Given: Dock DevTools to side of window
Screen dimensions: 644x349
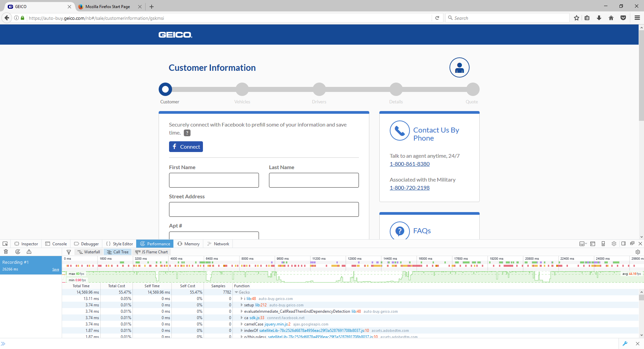Looking at the screenshot, I should coord(624,244).
